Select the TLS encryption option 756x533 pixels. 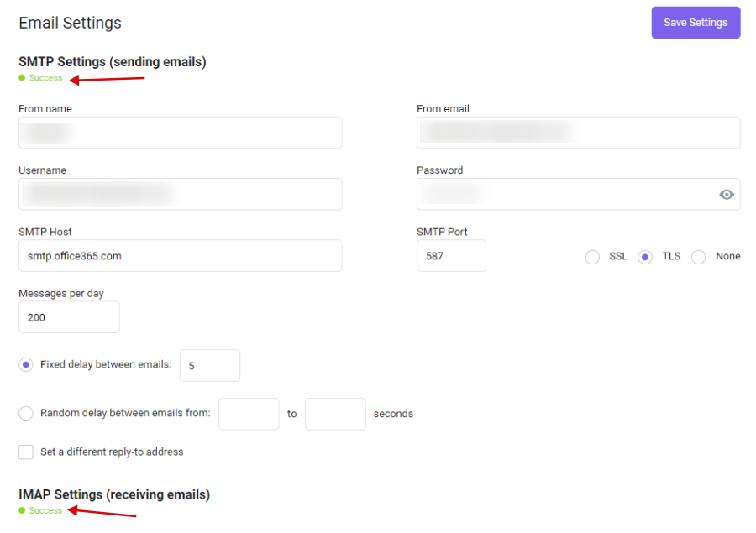coord(644,257)
